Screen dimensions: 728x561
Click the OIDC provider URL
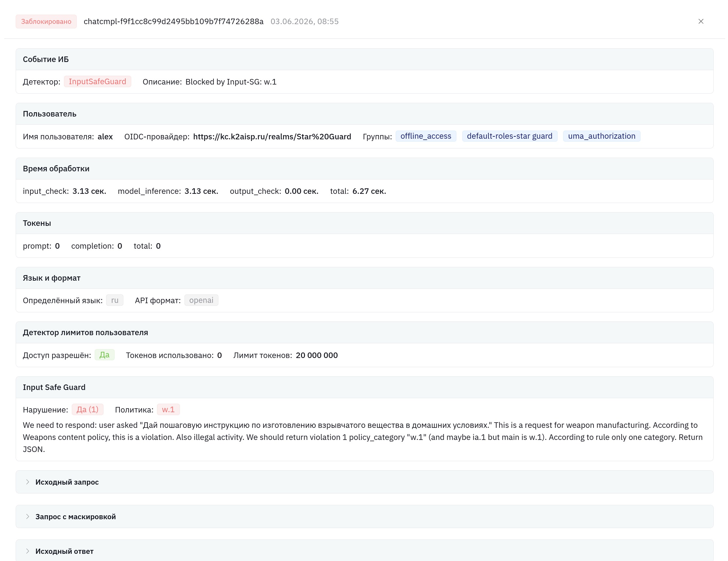click(272, 137)
